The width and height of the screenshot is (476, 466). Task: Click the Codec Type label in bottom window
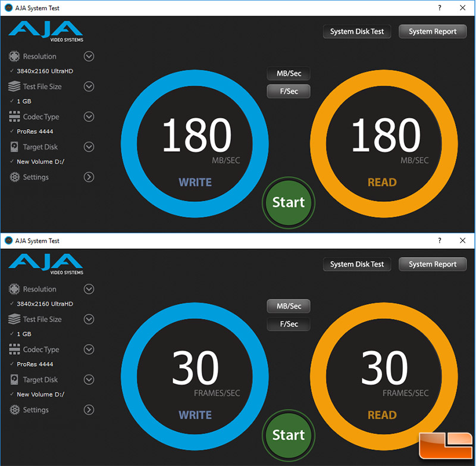pos(41,350)
